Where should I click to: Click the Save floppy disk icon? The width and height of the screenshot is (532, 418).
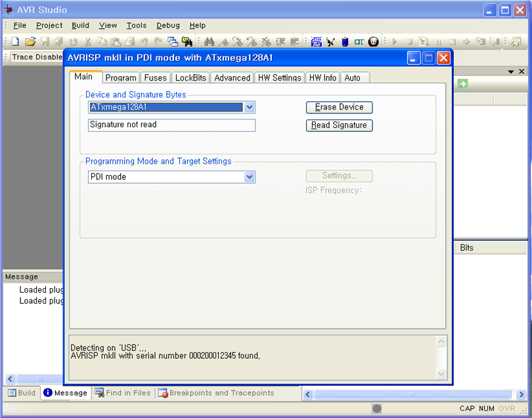[45, 42]
